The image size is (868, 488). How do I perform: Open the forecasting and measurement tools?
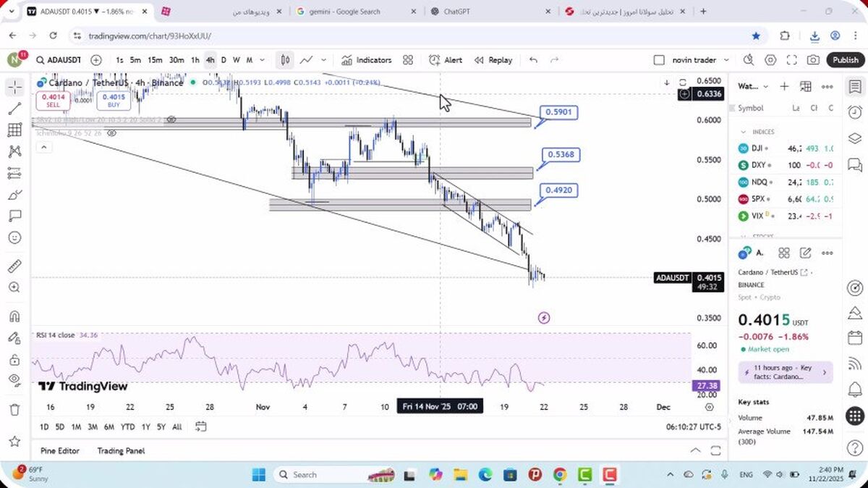pos(14,173)
